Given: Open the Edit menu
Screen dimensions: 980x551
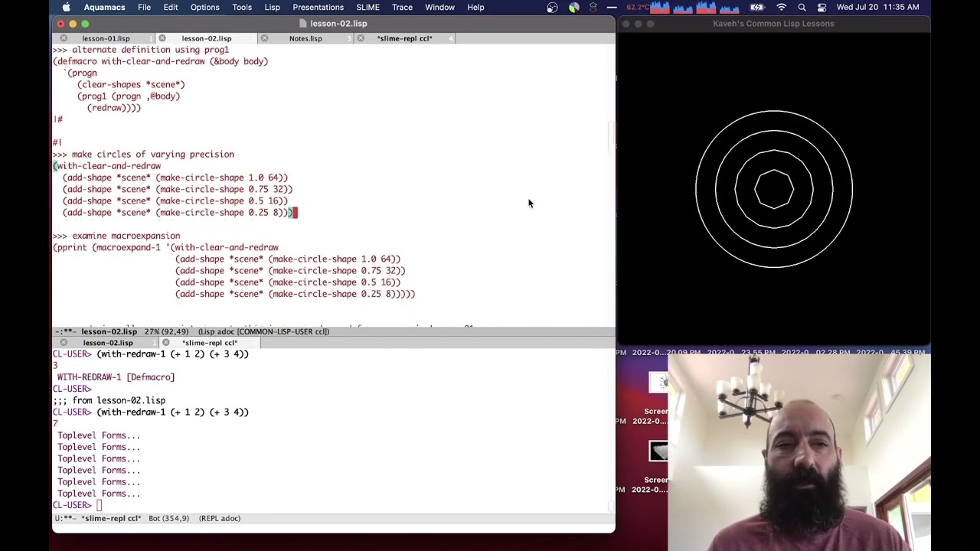Looking at the screenshot, I should (x=171, y=8).
